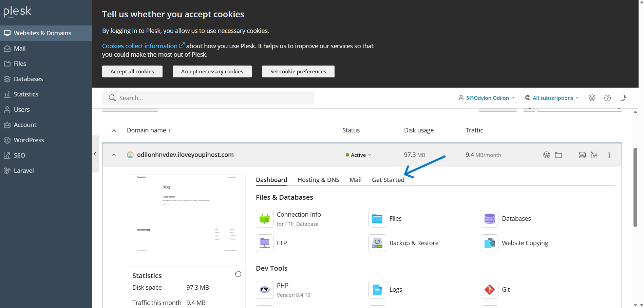Click Accept all cookies button
This screenshot has width=644, height=308.
pyautogui.click(x=132, y=71)
